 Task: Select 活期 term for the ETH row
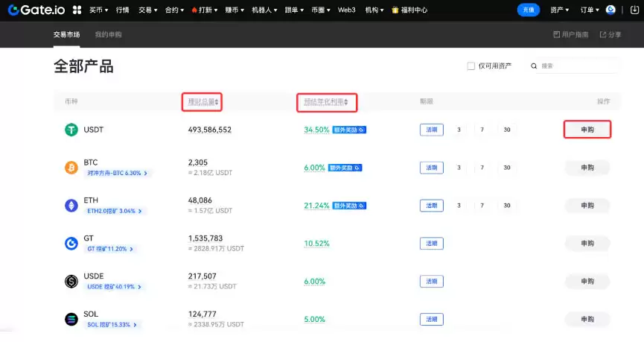pyautogui.click(x=431, y=206)
